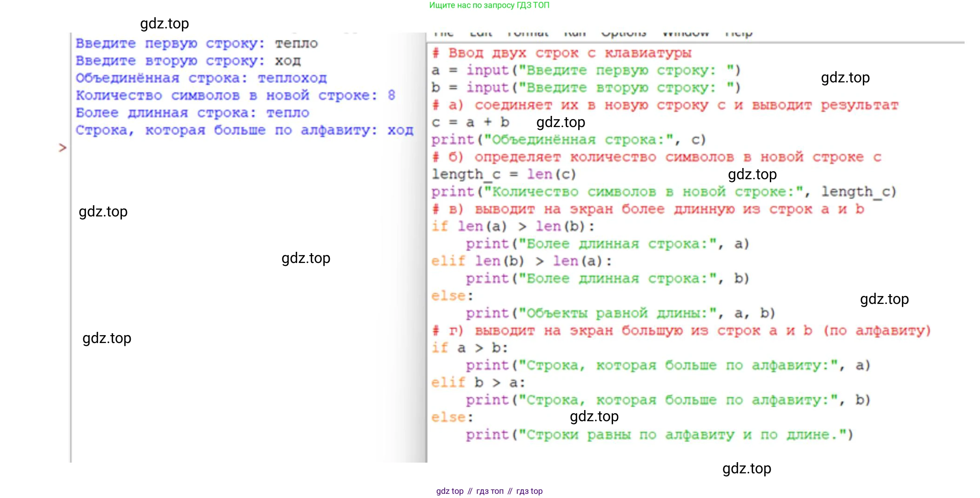Click line 'print("Объединённая строка:", c)'
Viewport: 980px width, 498px height.
[569, 140]
